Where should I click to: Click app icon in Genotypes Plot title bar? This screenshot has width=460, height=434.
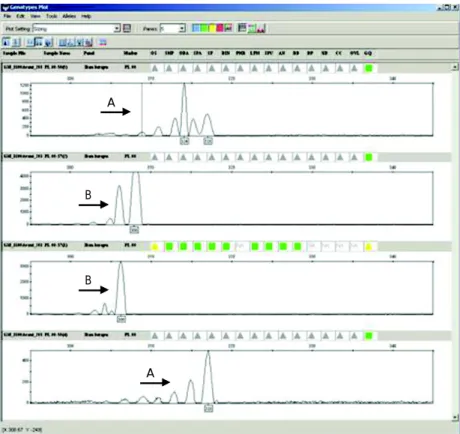pos(5,7)
